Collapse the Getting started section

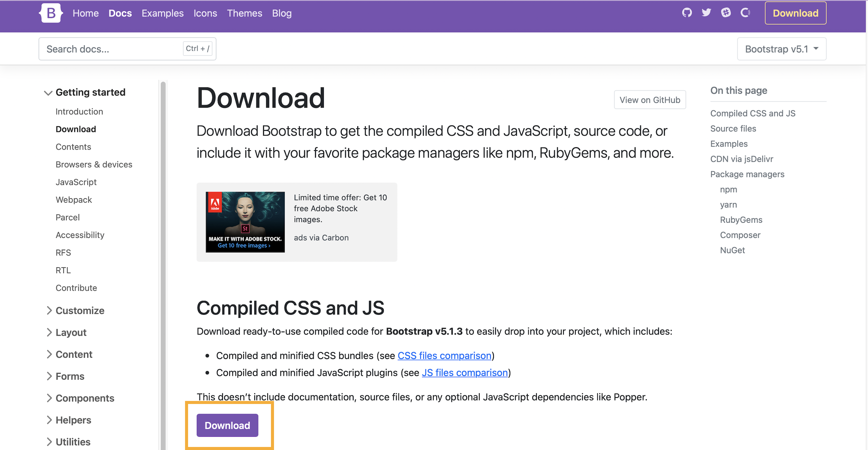click(85, 92)
